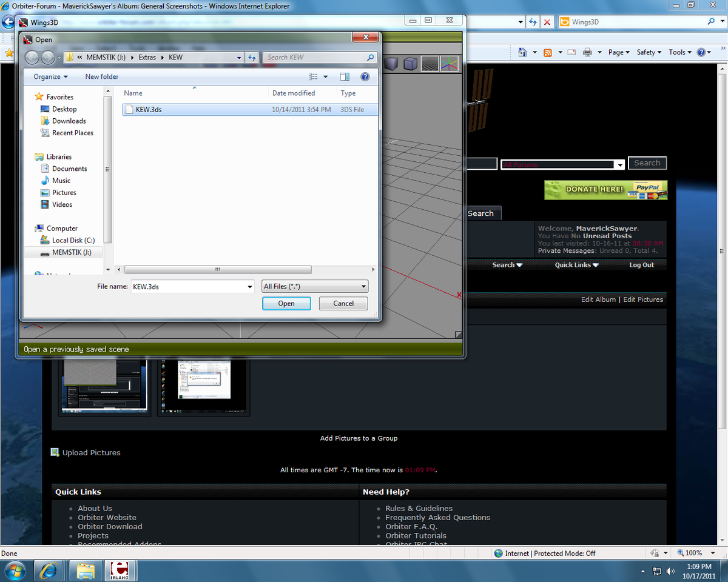Open Windows Explorer from the taskbar
Image resolution: width=728 pixels, height=582 pixels.
[x=85, y=570]
